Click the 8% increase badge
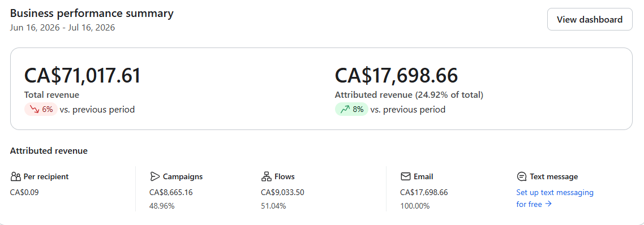Viewport: 644px width, 225px height. (351, 110)
